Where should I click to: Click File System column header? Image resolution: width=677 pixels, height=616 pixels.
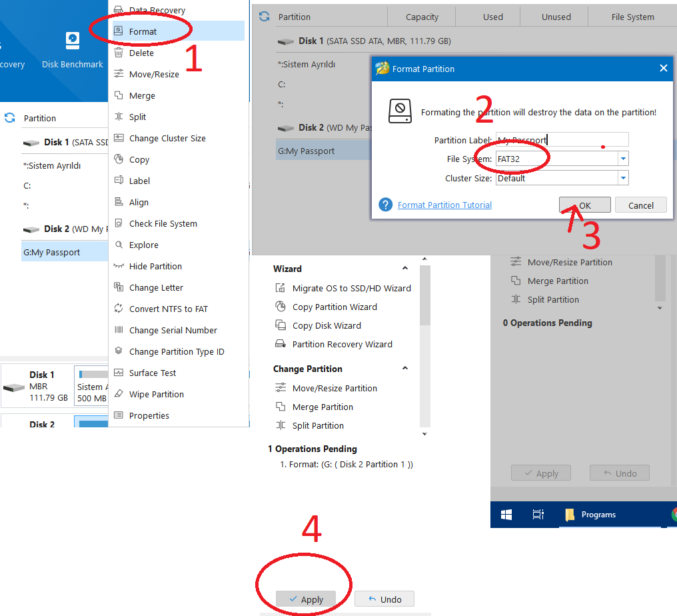pos(632,17)
